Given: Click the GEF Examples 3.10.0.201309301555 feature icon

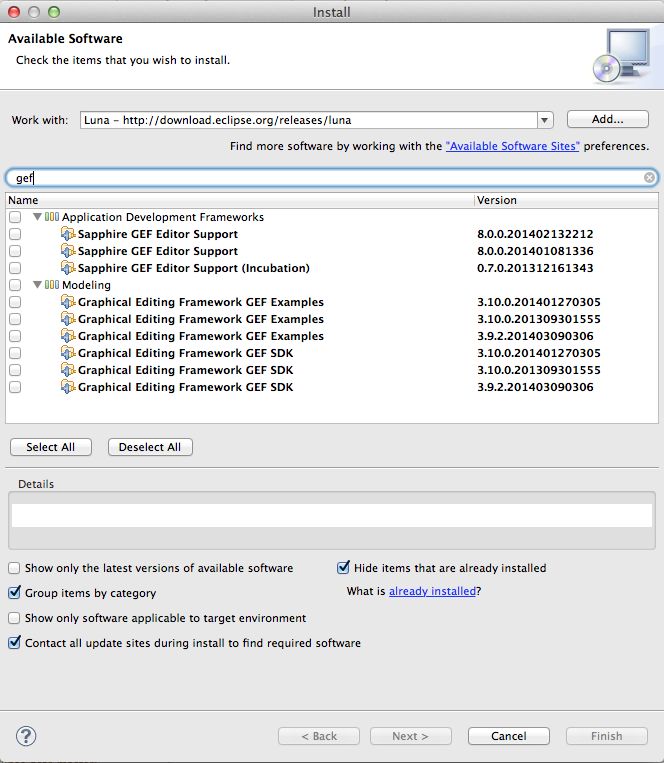Looking at the screenshot, I should coord(68,319).
